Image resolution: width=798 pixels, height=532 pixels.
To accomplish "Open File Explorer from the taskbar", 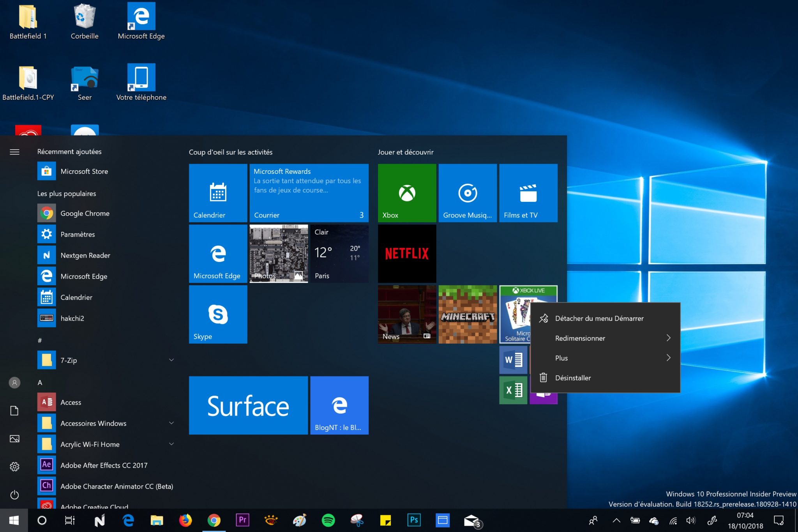I will pos(157,520).
